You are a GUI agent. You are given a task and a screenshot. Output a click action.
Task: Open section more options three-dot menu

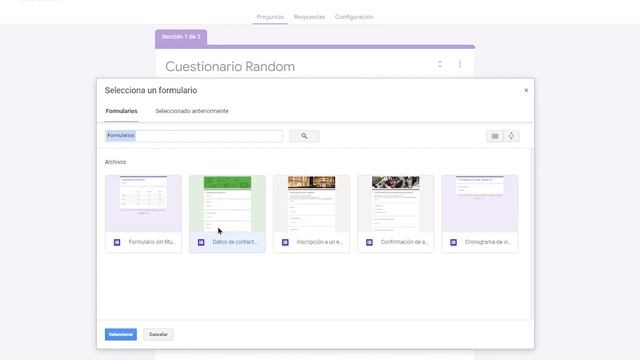click(460, 64)
